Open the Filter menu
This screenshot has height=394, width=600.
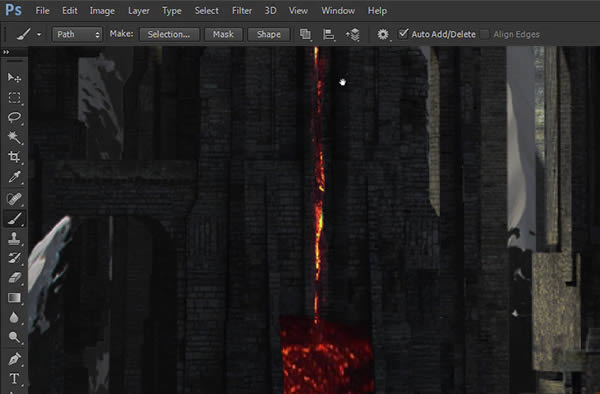[242, 11]
